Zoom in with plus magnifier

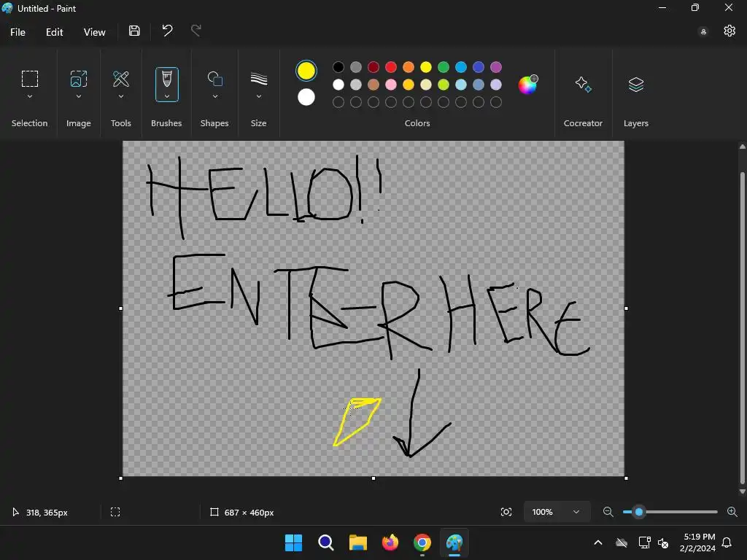(732, 512)
